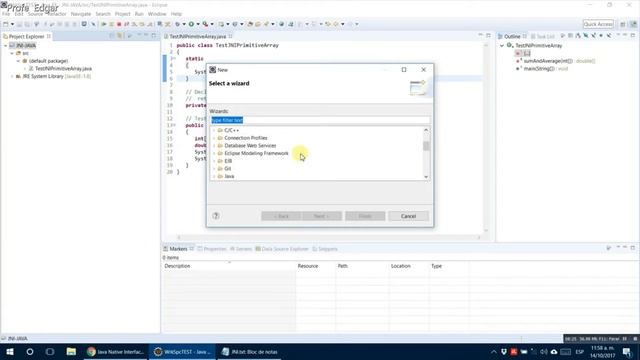Click the wizard list scrollbar thumb
640x360 pixels.
pyautogui.click(x=426, y=146)
